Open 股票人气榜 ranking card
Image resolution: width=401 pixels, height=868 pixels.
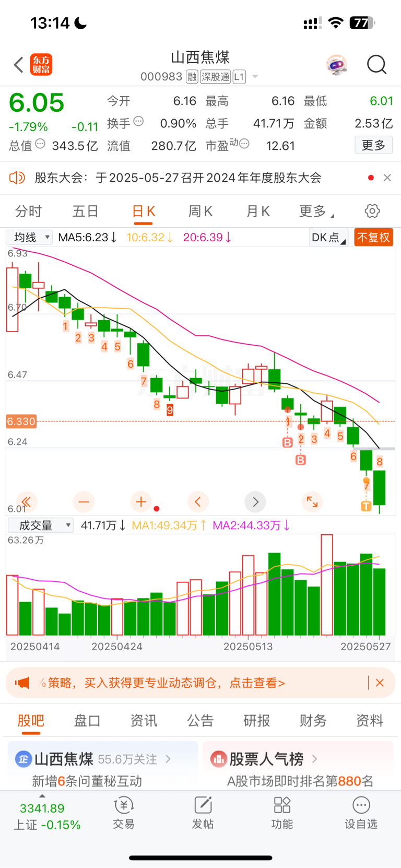point(298,766)
